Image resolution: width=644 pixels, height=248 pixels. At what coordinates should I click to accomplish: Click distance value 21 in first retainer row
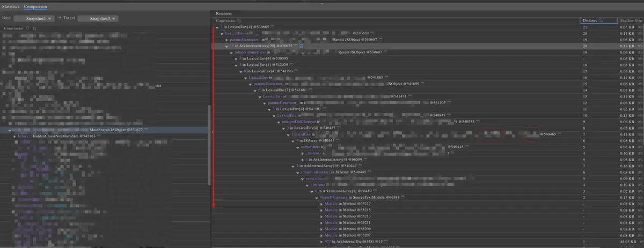coord(584,27)
